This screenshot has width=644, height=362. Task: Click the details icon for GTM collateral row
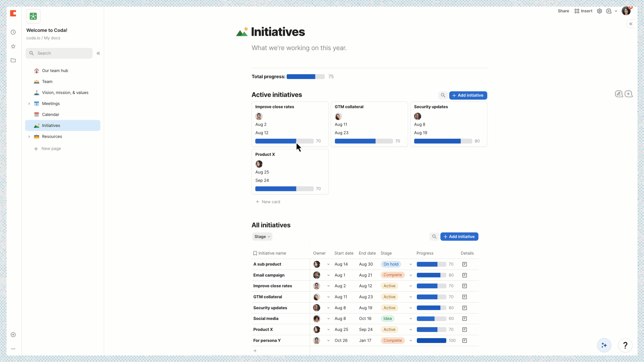click(464, 297)
